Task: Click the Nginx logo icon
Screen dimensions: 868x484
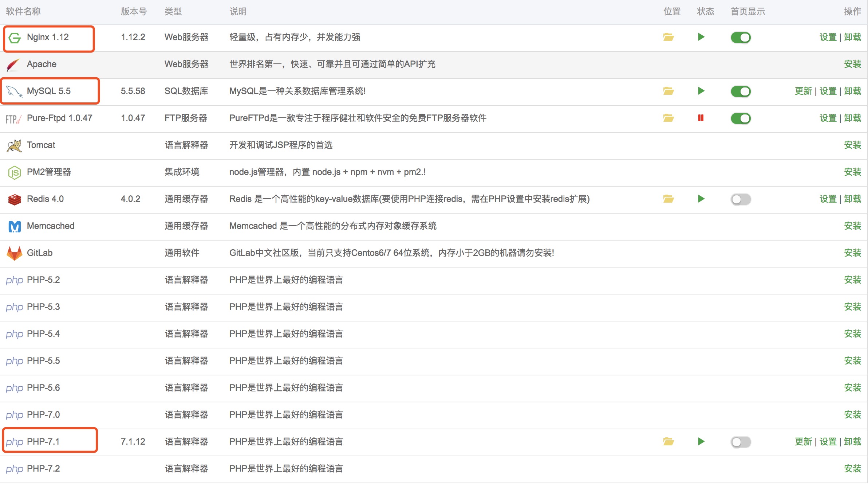Action: 15,38
